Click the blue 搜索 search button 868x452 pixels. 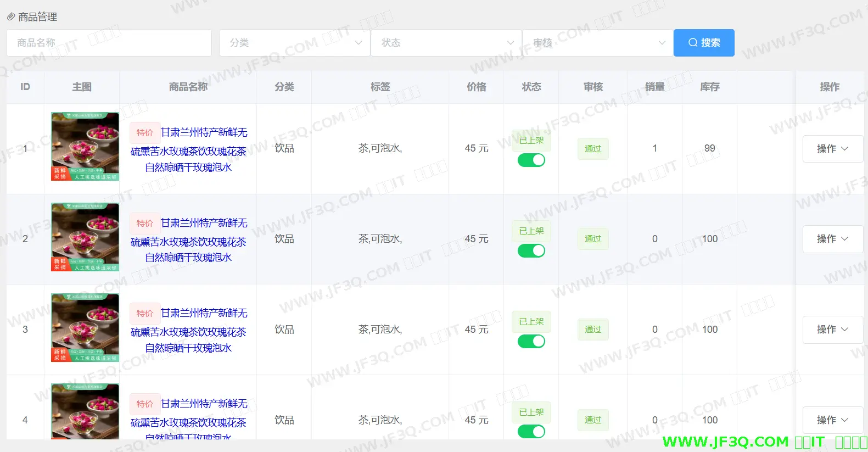[703, 43]
